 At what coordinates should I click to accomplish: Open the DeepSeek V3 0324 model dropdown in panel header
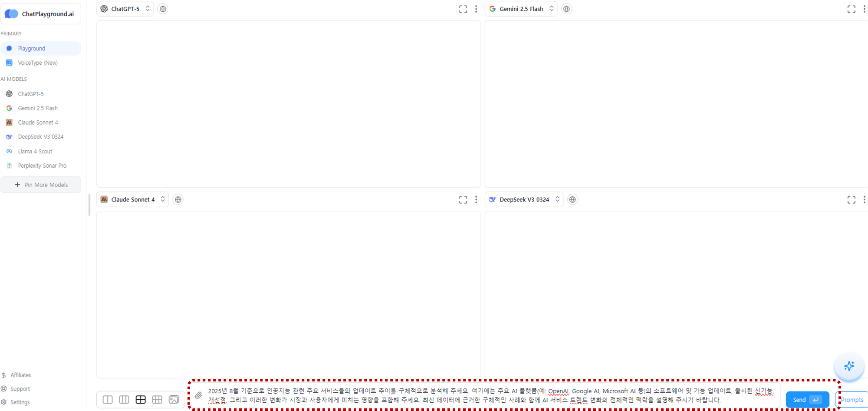524,199
